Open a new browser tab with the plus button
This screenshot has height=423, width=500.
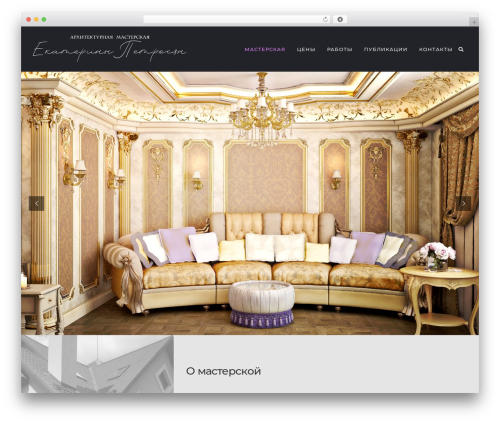(474, 22)
